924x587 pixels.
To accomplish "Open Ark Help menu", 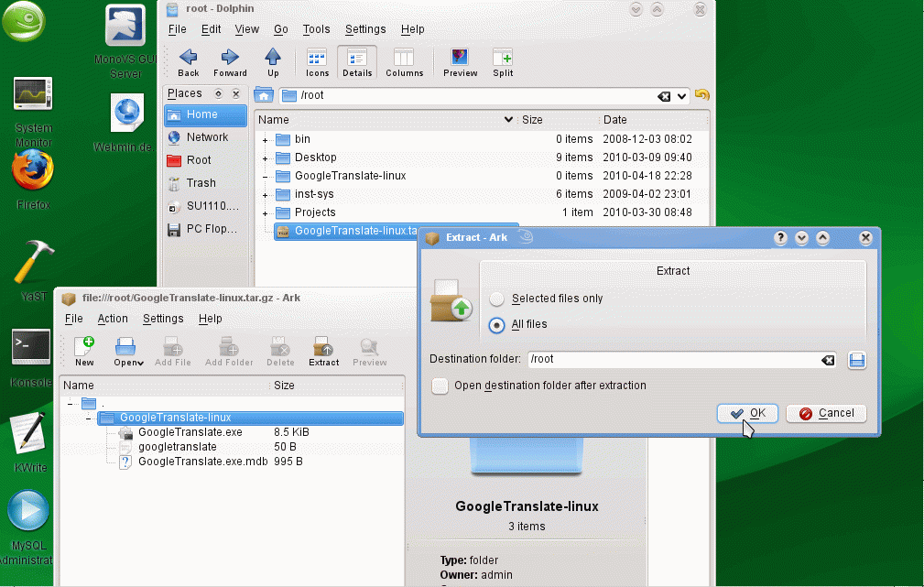I will pyautogui.click(x=211, y=319).
